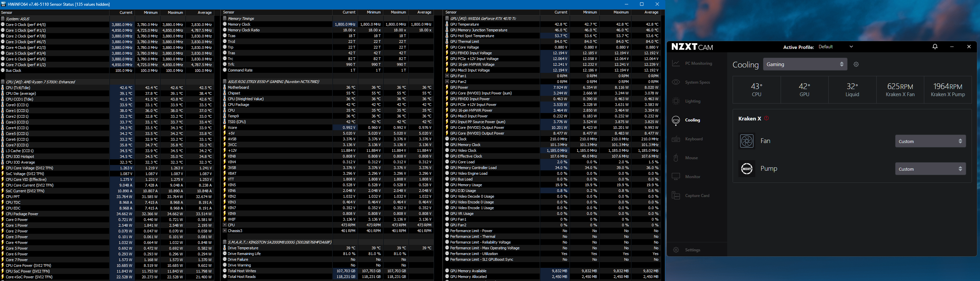Select the GPU Thermal Limit row
The height and width of the screenshot is (281, 980).
click(553, 41)
